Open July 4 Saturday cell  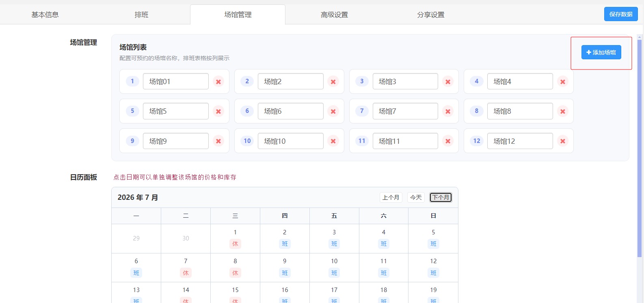coord(384,238)
